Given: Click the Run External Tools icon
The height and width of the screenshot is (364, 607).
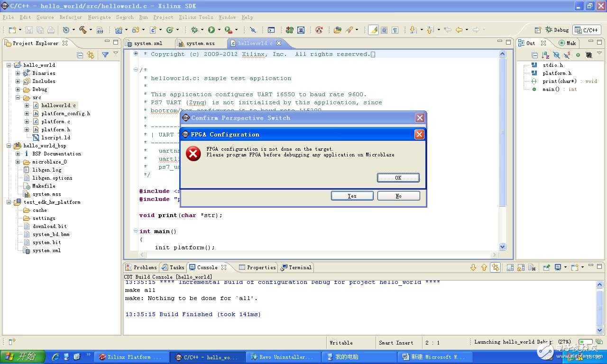Looking at the screenshot, I should 228,30.
